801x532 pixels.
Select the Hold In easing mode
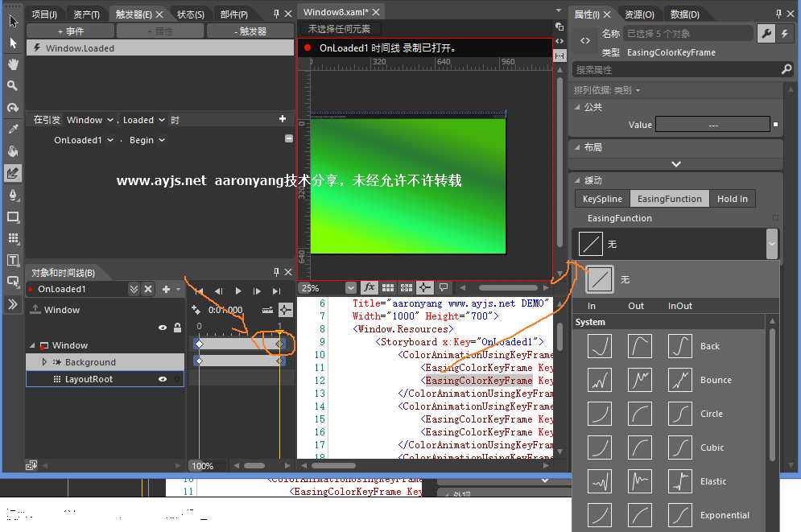(732, 199)
